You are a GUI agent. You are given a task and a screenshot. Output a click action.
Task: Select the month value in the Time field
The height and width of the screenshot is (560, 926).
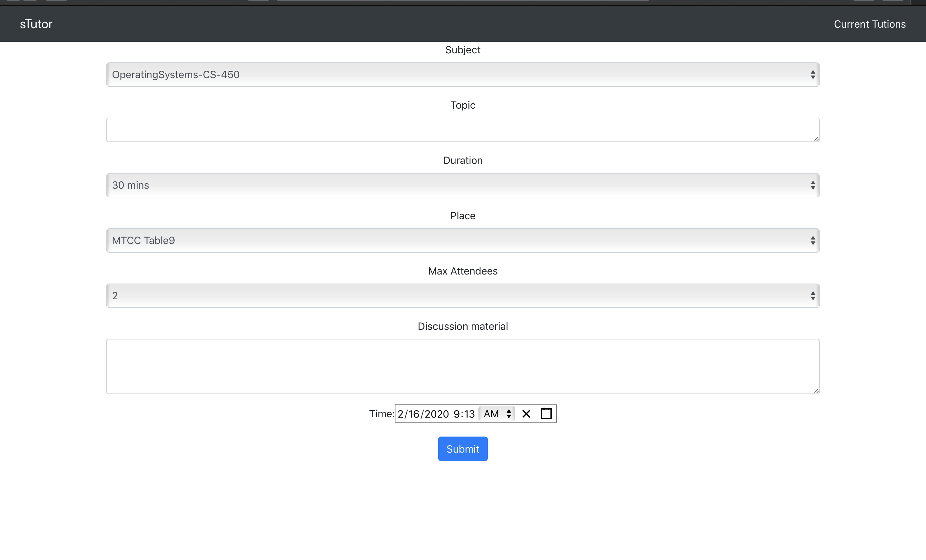pyautogui.click(x=401, y=414)
